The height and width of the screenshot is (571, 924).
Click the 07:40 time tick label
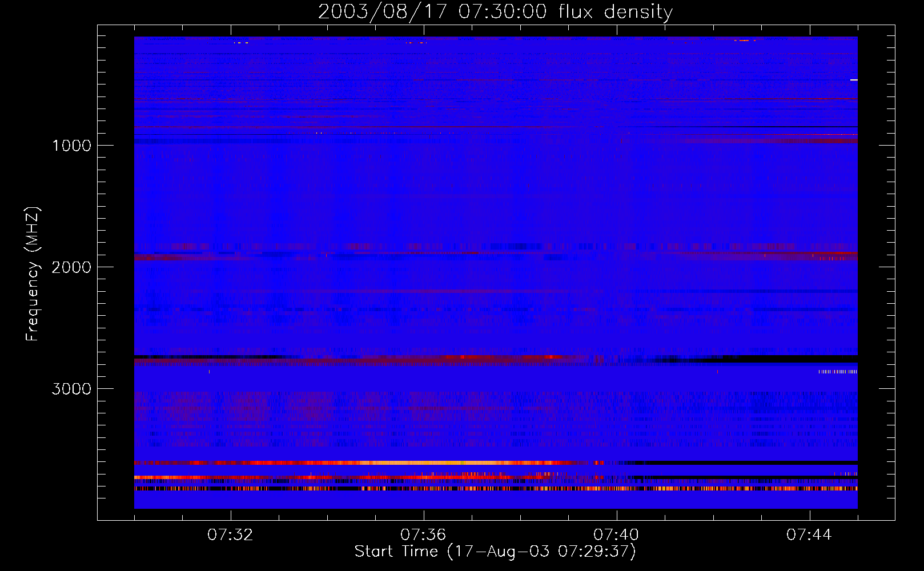coord(616,535)
